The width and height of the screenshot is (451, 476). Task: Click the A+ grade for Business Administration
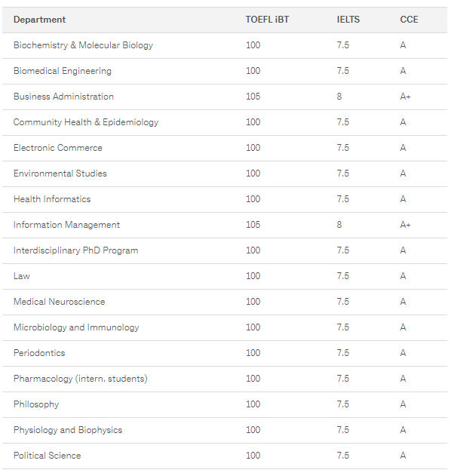[405, 97]
